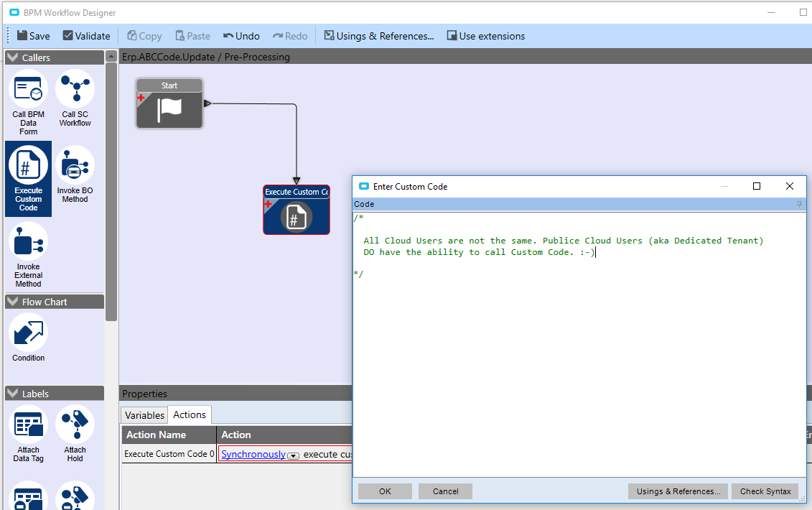
Task: Click Save in the toolbar
Action: (x=33, y=36)
